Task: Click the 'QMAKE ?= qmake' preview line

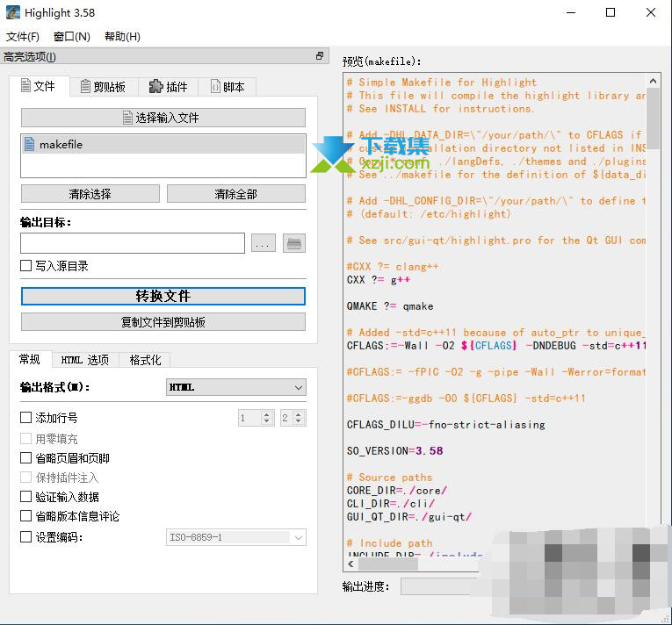Action: 390,305
